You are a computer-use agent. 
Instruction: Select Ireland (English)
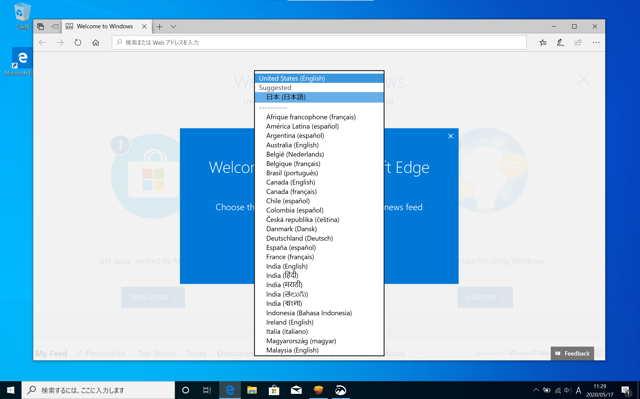point(319,322)
